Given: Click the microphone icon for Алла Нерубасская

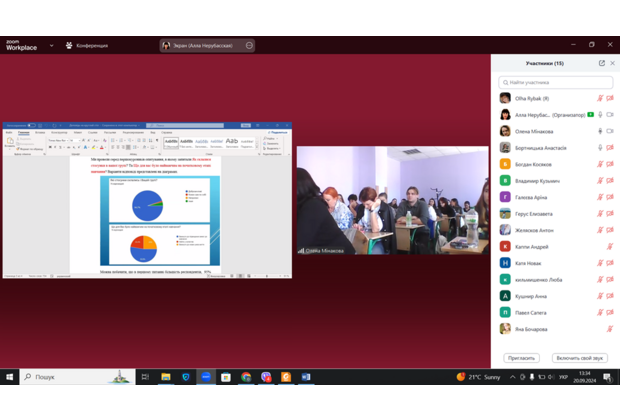Looking at the screenshot, I should coord(600,115).
